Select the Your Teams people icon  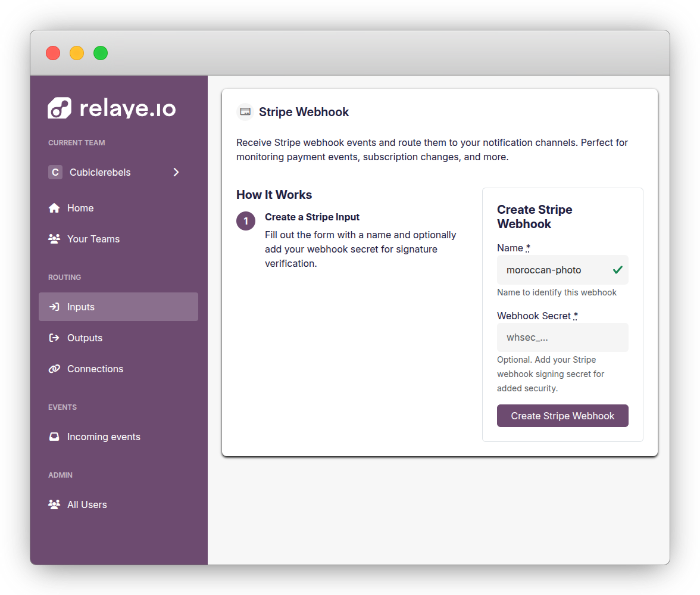pos(54,239)
